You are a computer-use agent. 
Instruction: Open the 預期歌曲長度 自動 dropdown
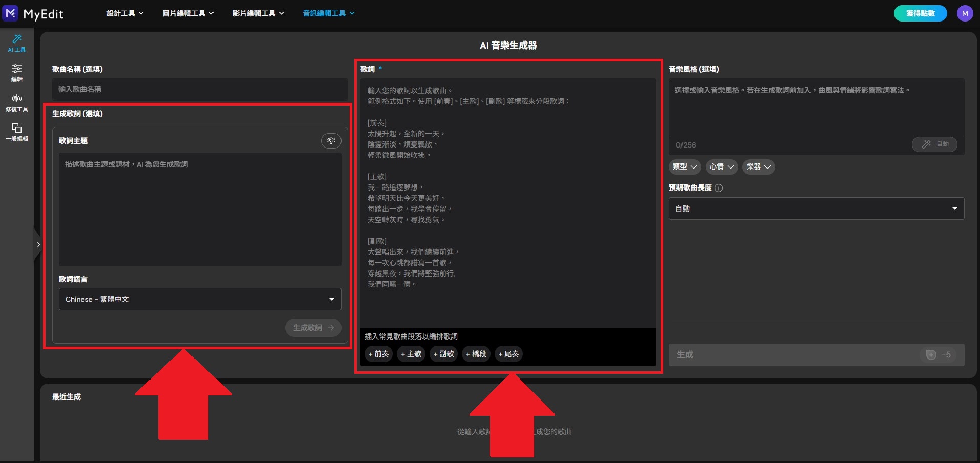pos(815,208)
